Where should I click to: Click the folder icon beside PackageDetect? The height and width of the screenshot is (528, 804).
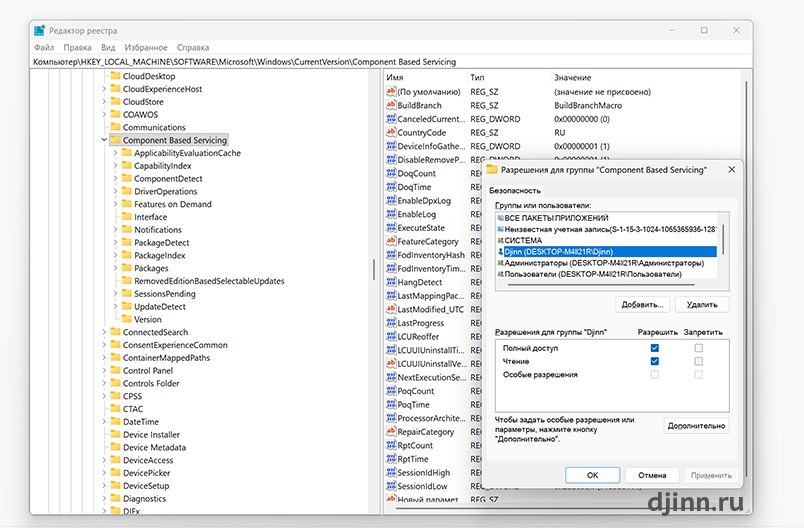pyautogui.click(x=127, y=242)
